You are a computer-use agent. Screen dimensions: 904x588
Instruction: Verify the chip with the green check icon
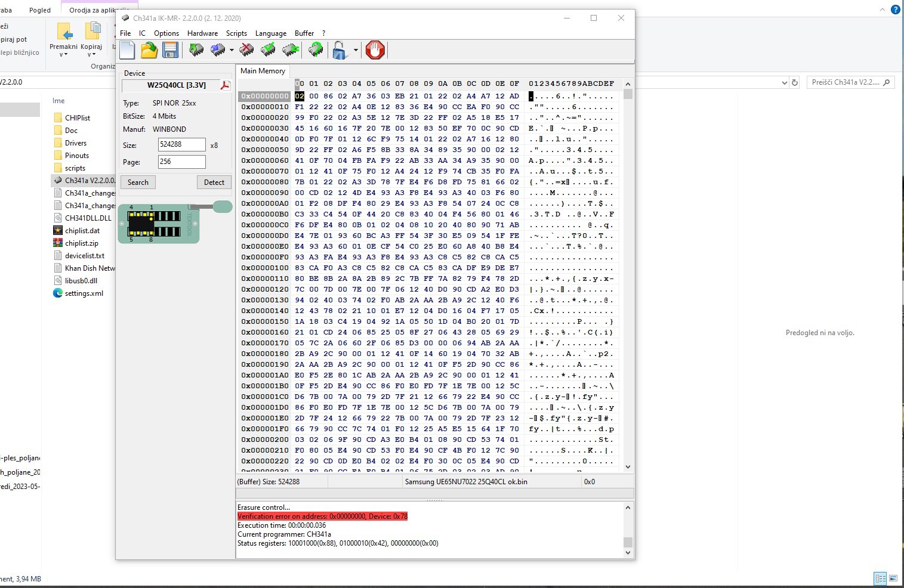[x=269, y=50]
